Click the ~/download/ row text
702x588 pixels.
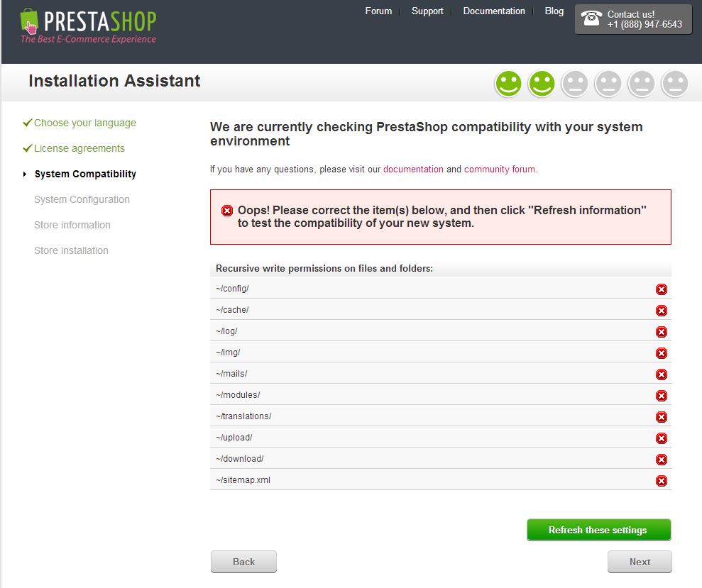click(x=239, y=459)
